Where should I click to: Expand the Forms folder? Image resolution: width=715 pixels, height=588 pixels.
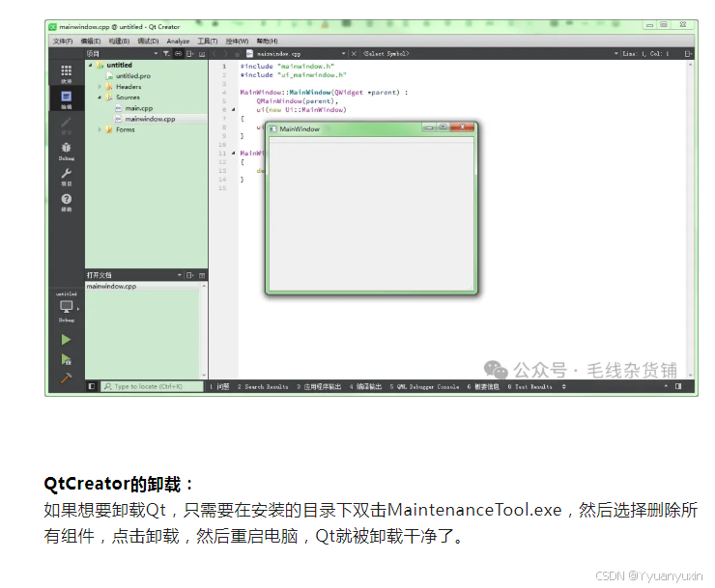click(x=100, y=130)
